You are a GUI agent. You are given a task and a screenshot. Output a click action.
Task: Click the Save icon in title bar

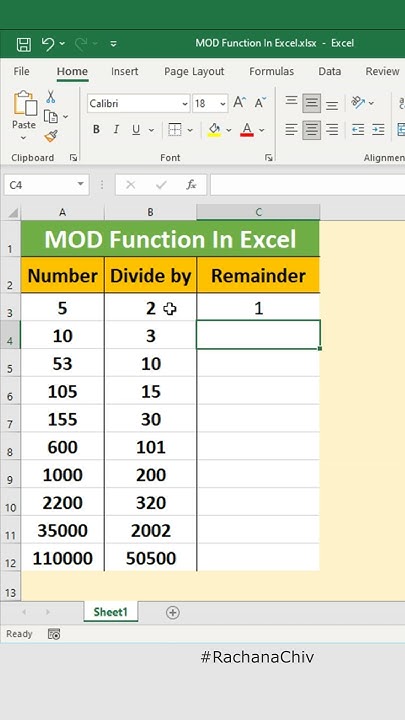[23, 44]
